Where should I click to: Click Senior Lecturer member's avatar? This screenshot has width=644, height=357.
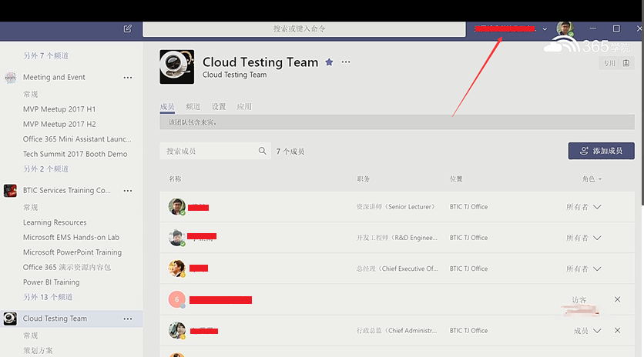click(176, 206)
